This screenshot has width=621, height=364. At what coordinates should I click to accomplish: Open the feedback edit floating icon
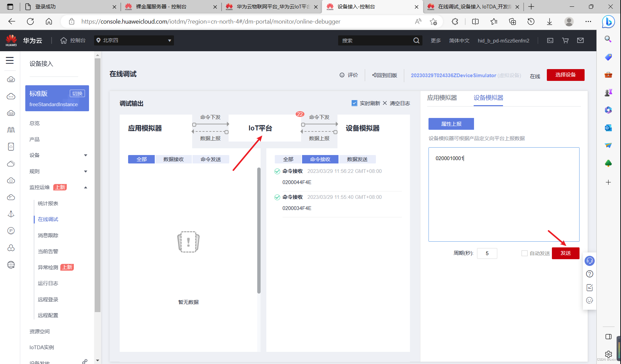pyautogui.click(x=590, y=287)
